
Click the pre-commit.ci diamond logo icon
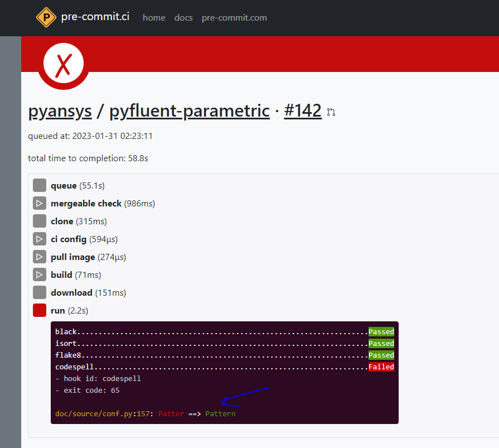click(x=46, y=17)
